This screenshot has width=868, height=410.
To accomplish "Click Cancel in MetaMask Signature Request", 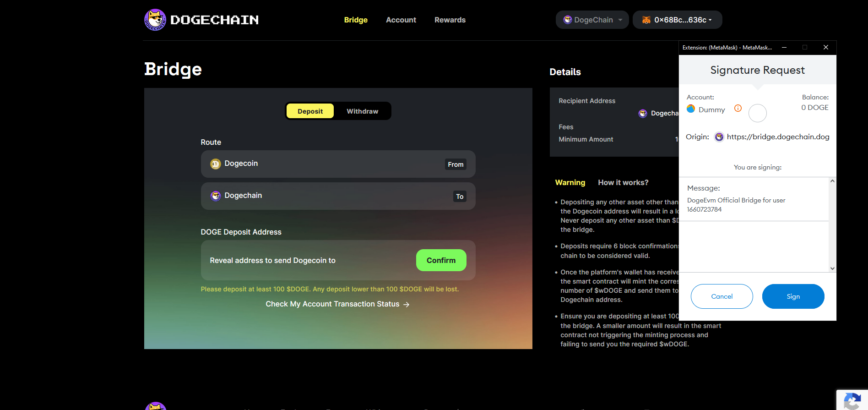I will coord(722,296).
